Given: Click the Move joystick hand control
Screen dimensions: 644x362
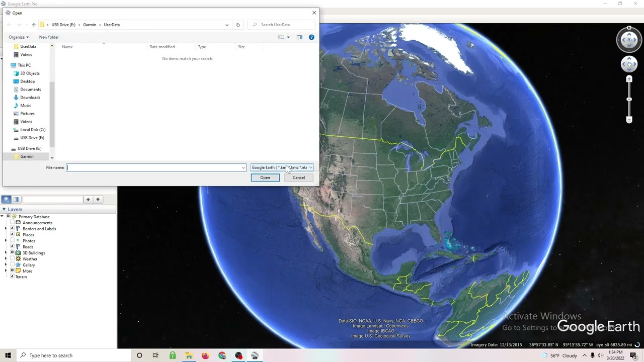Looking at the screenshot, I should [x=629, y=64].
